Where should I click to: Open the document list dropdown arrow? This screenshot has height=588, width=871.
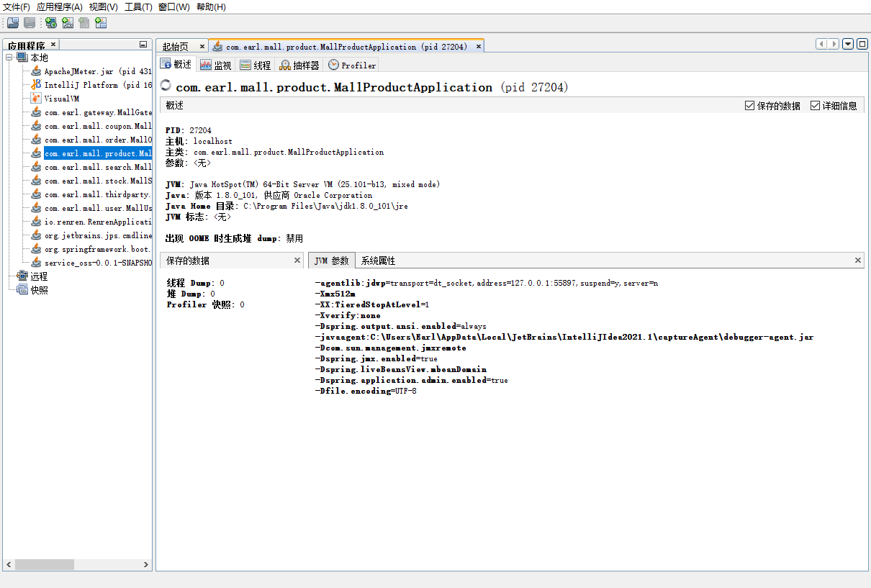pyautogui.click(x=848, y=44)
